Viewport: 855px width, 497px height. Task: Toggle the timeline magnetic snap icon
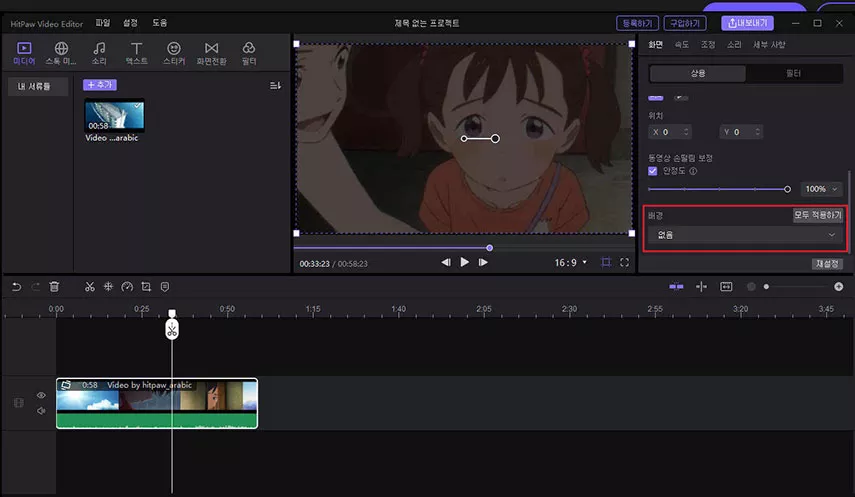676,286
